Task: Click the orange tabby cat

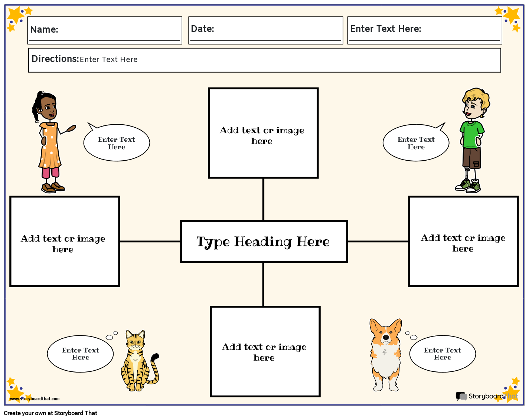Action: (x=137, y=362)
